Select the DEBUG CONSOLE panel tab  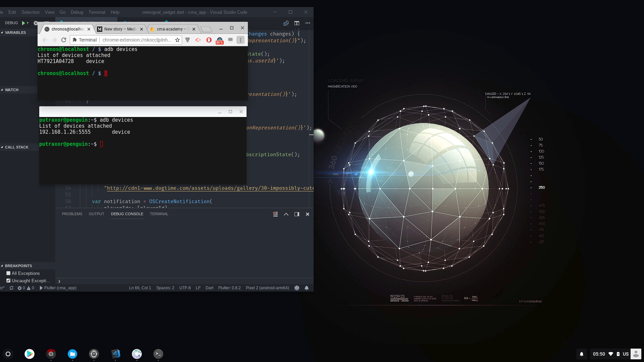[127, 214]
